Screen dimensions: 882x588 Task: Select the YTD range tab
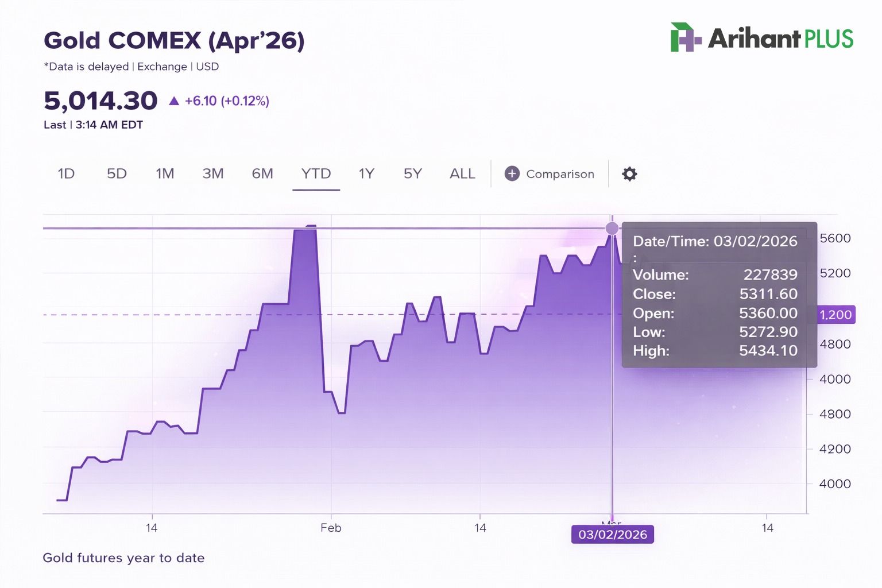click(316, 173)
